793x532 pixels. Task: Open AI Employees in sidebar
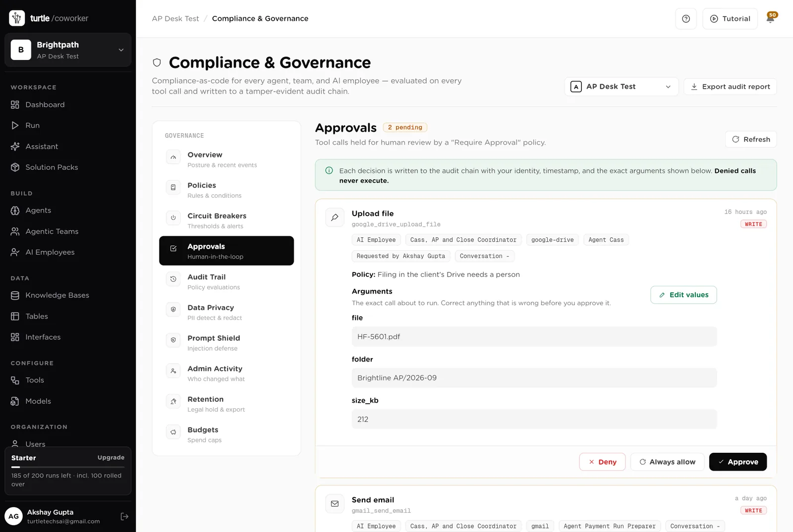(50, 252)
